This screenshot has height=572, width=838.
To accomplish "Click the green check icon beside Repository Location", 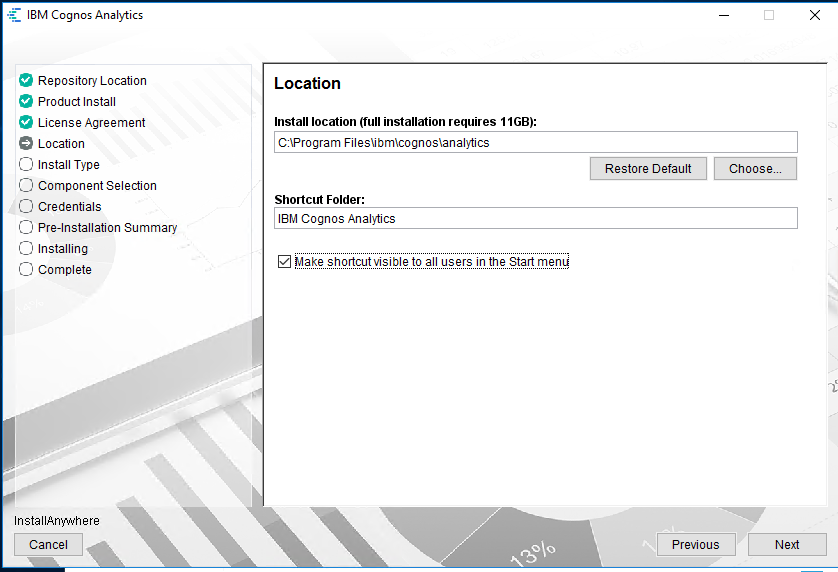I will [26, 80].
